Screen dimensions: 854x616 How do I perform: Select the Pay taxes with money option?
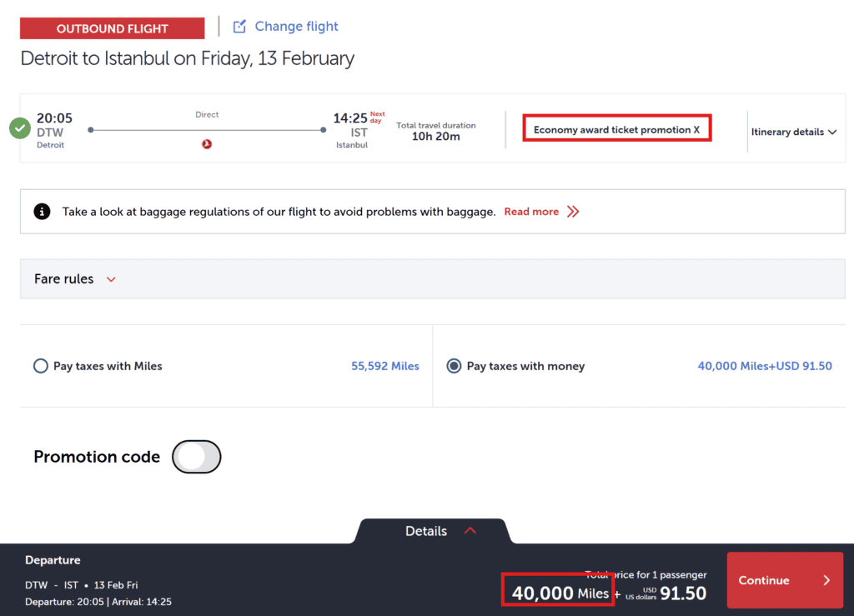454,366
